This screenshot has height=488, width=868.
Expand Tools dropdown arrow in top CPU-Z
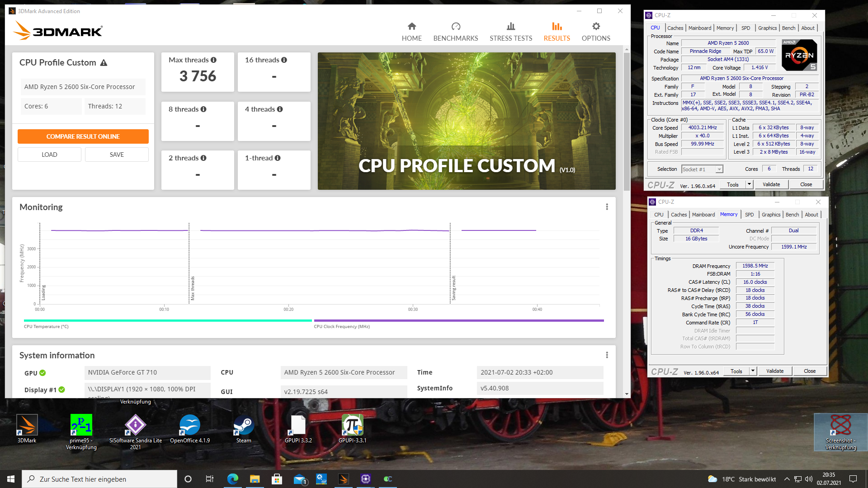(749, 184)
